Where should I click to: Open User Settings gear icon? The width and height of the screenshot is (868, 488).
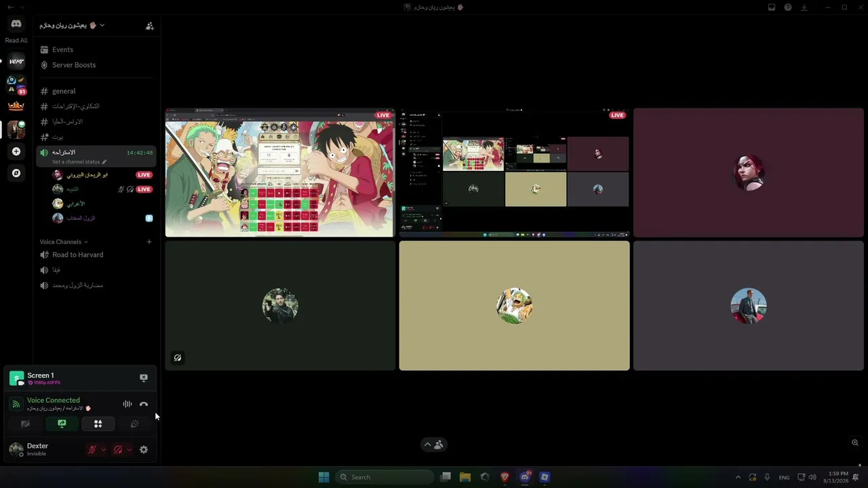tap(144, 449)
